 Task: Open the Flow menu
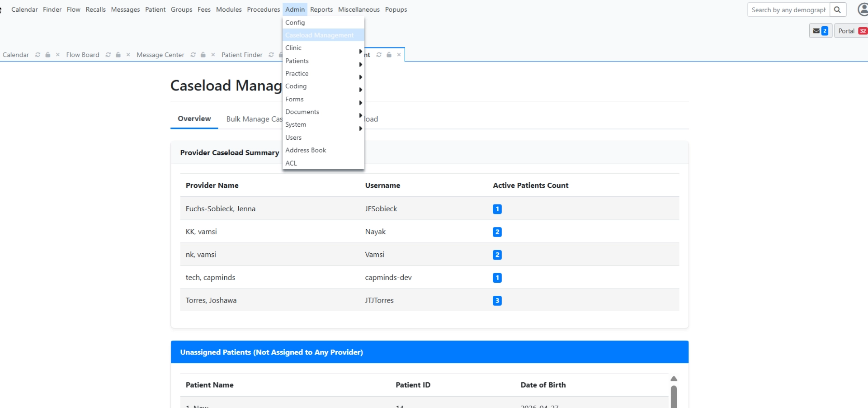(73, 9)
